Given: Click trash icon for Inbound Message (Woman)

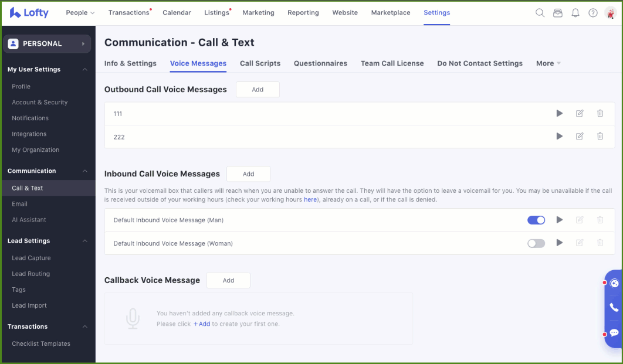Looking at the screenshot, I should (600, 243).
